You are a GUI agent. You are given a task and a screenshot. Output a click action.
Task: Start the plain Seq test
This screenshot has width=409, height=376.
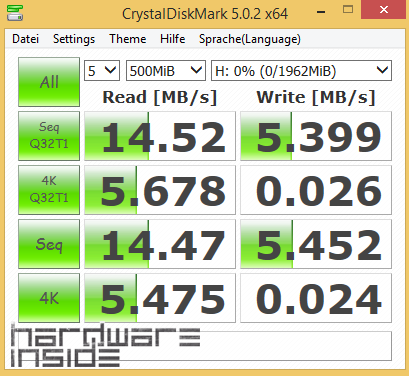(49, 244)
